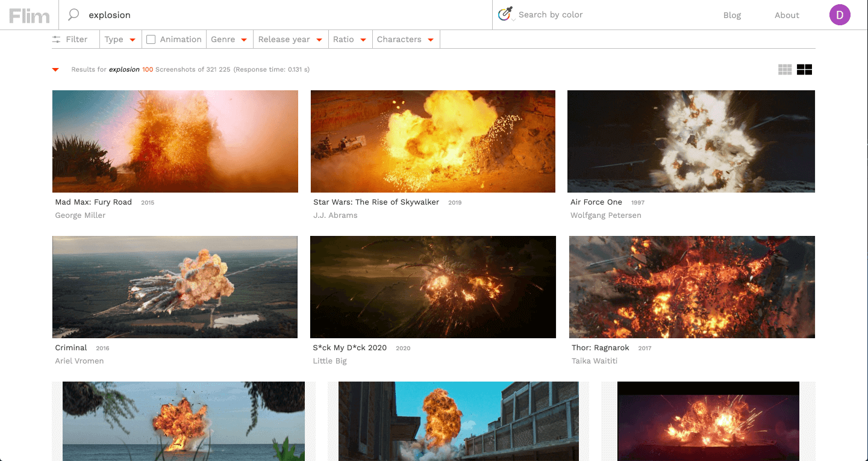The height and width of the screenshot is (461, 868).
Task: Open the Type dropdown
Action: tap(120, 39)
